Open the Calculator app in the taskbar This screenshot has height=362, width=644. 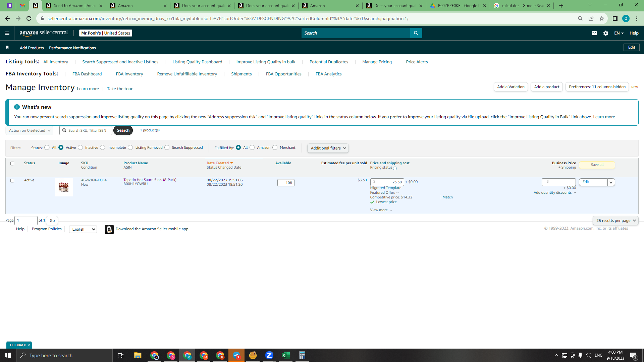(302, 355)
